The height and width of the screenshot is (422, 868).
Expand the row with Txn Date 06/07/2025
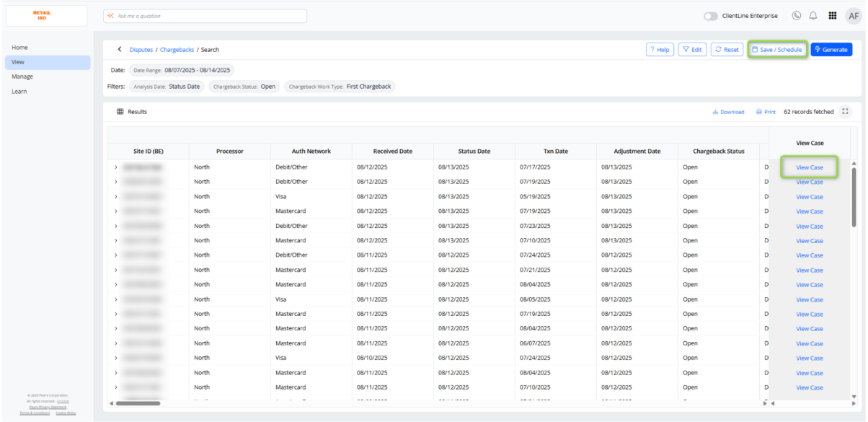click(115, 343)
